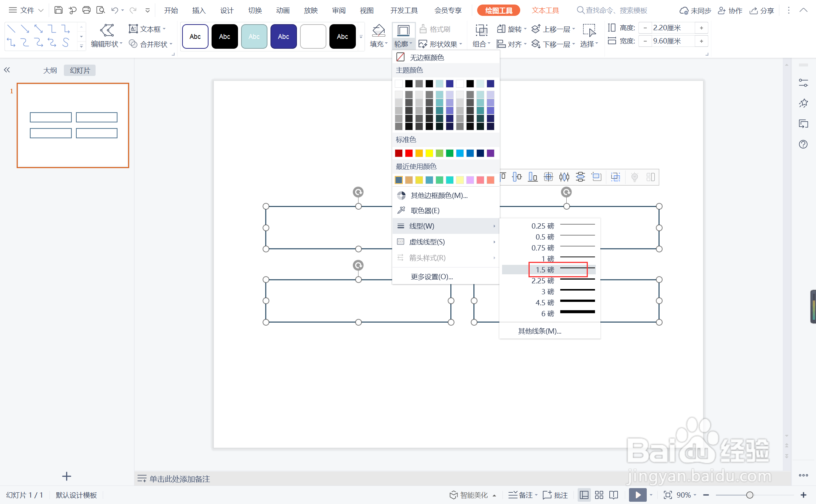Click the star animation icon in right sidebar

[x=804, y=103]
